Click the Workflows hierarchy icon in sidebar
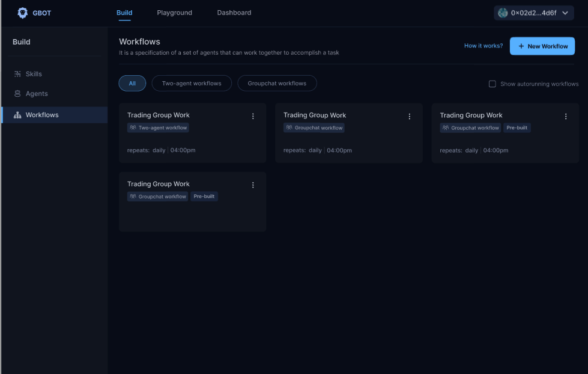 coord(17,115)
